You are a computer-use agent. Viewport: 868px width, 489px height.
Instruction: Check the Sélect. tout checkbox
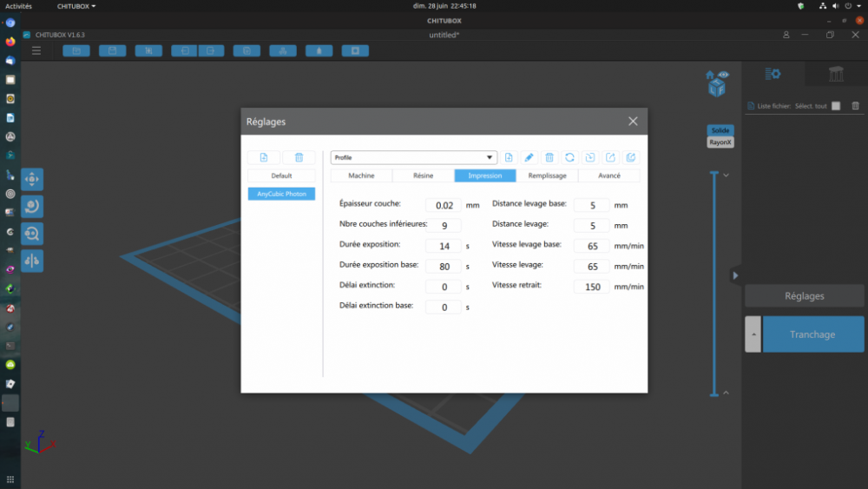tap(836, 106)
